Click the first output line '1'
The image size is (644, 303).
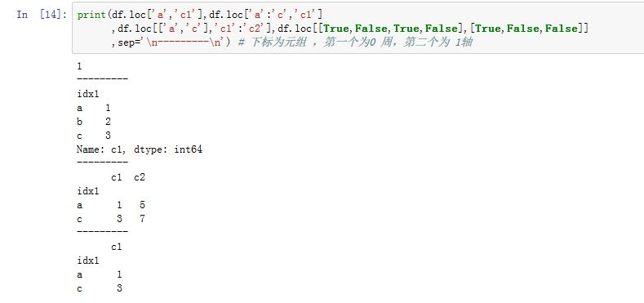click(79, 66)
